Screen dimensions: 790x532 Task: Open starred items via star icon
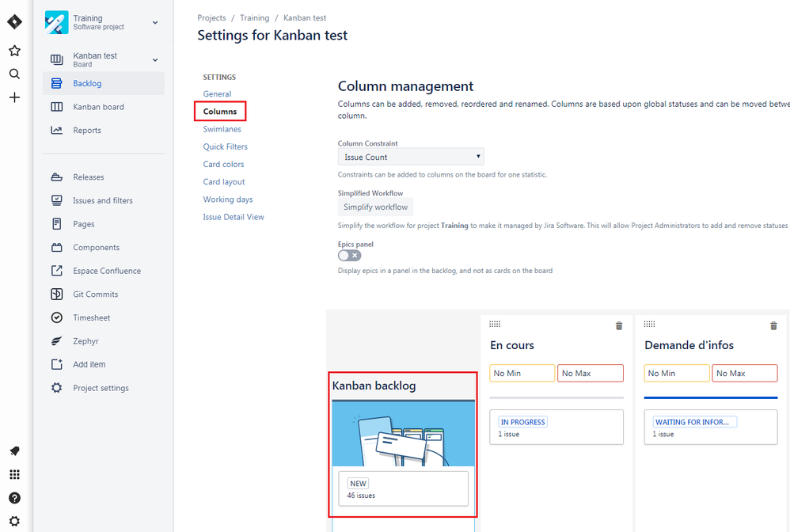coord(14,51)
